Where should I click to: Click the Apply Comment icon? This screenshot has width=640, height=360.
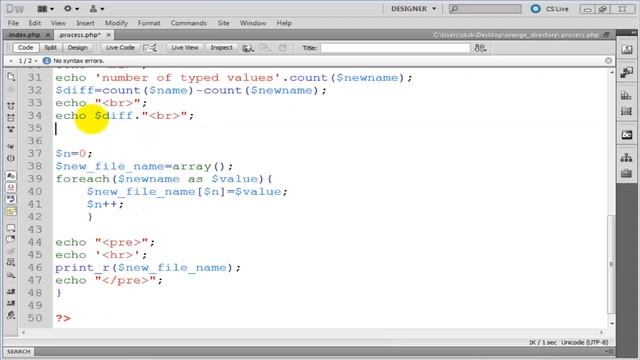(11, 228)
